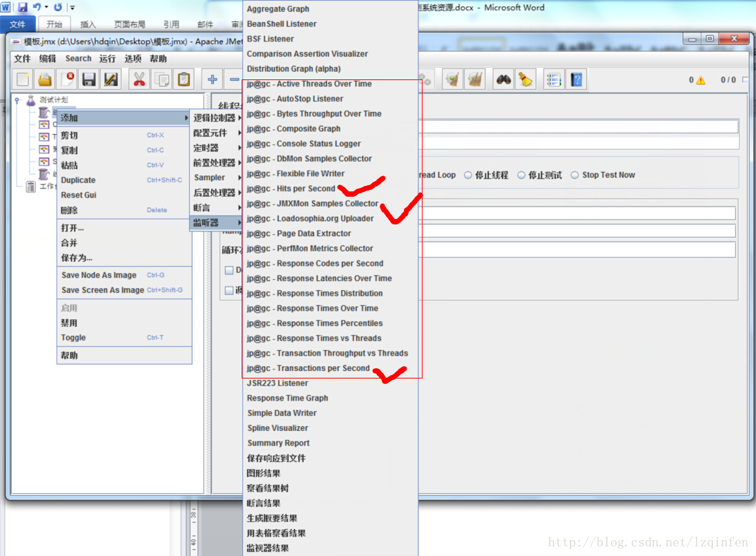Choose 察看结果树 listener
The height and width of the screenshot is (556, 756).
[x=330, y=488]
